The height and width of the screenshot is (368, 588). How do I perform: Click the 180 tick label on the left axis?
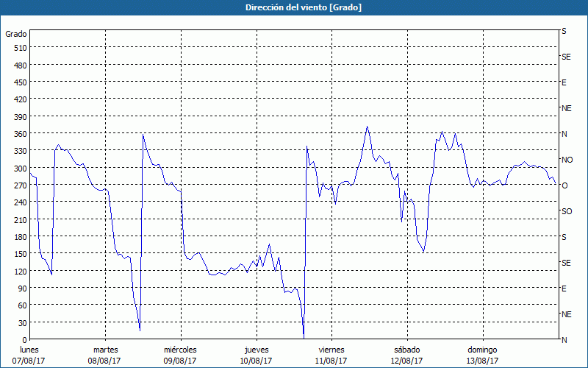point(19,237)
